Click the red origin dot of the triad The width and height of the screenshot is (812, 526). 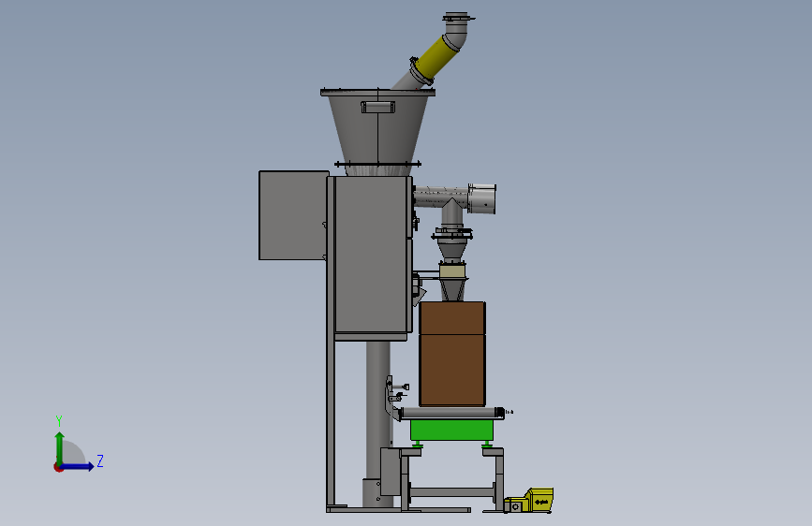pyautogui.click(x=58, y=467)
